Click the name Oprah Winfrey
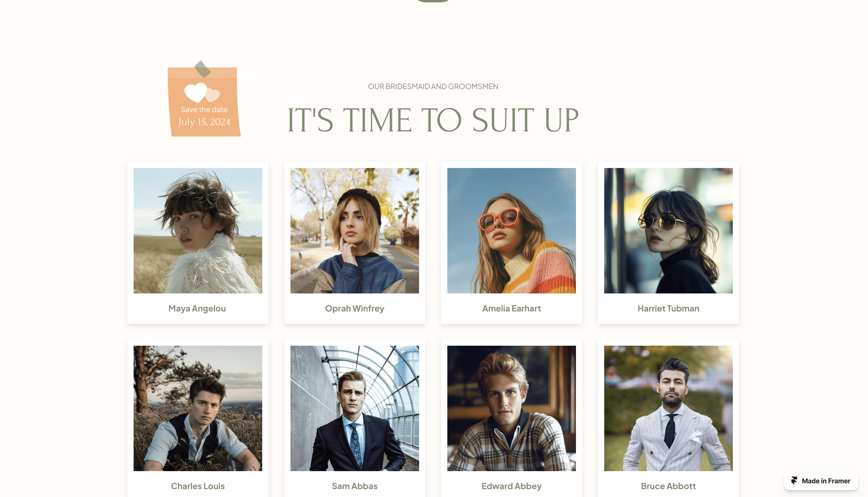This screenshot has height=497, width=868. [x=355, y=309]
